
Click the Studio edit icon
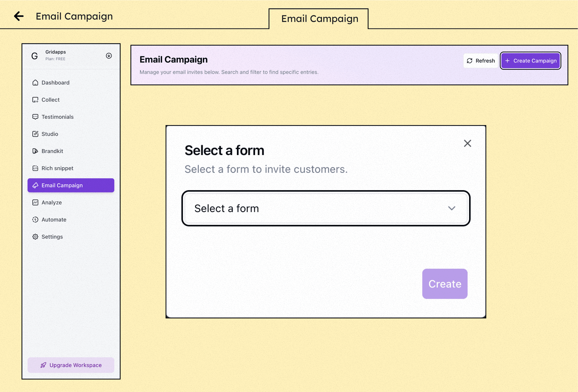point(35,134)
